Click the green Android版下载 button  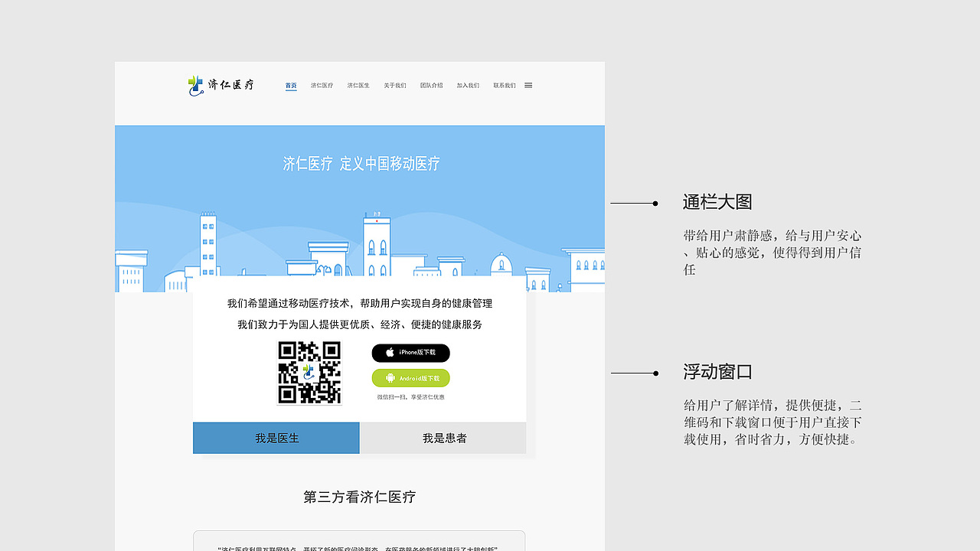tap(411, 378)
